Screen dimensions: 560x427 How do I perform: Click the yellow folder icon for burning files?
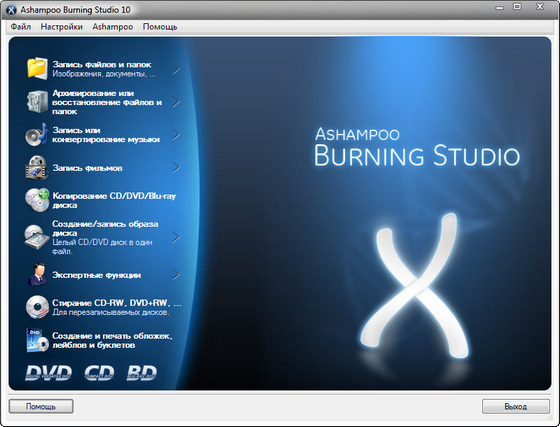[x=37, y=69]
